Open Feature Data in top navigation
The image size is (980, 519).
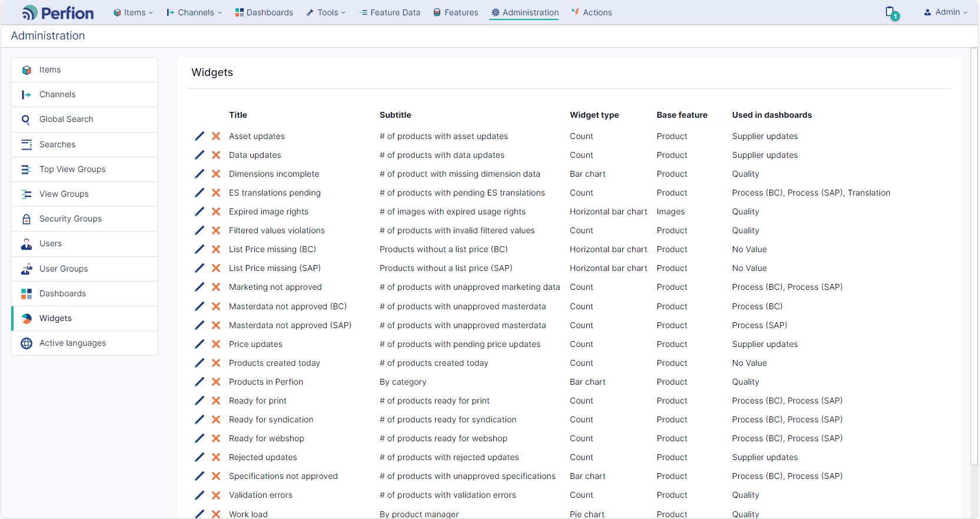[x=390, y=12]
